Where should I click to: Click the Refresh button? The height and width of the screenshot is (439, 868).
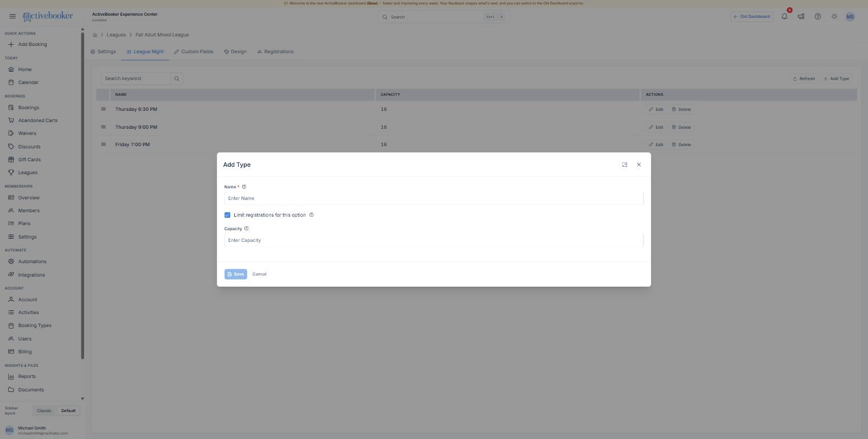click(x=804, y=79)
